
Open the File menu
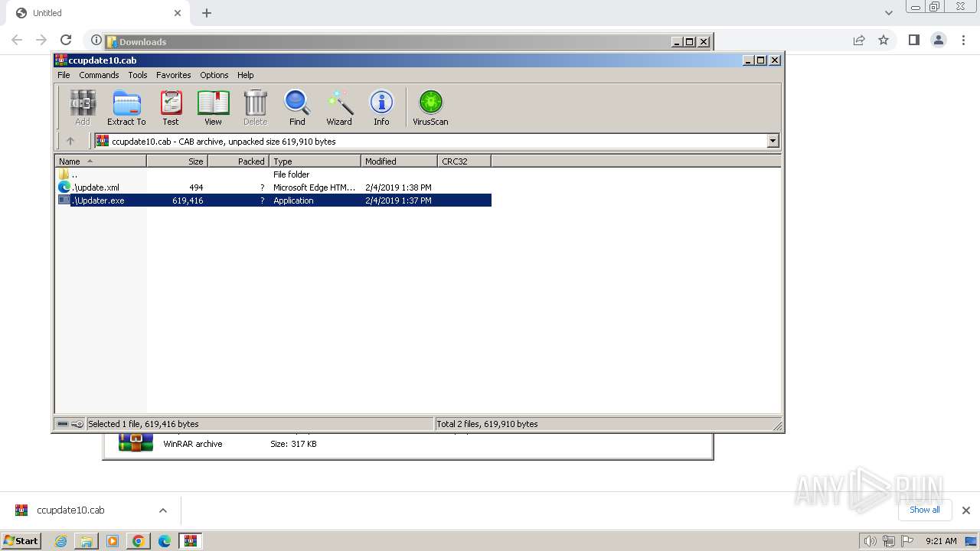[x=64, y=75]
